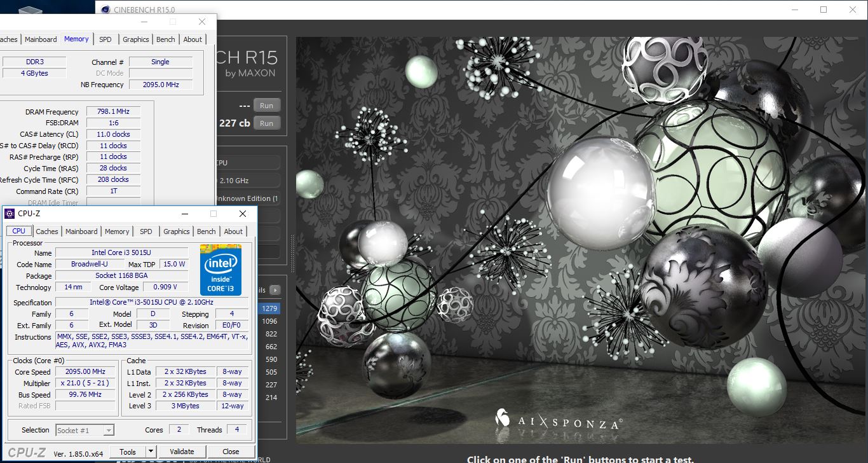Select Graphics tab in the back CPU-Z window
This screenshot has height=463, width=868.
tap(136, 39)
